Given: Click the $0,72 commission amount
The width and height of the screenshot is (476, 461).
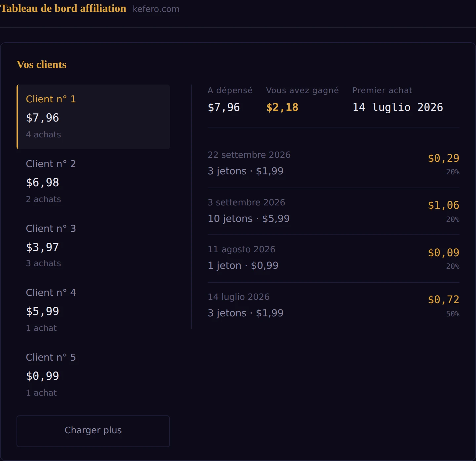Looking at the screenshot, I should 444,300.
